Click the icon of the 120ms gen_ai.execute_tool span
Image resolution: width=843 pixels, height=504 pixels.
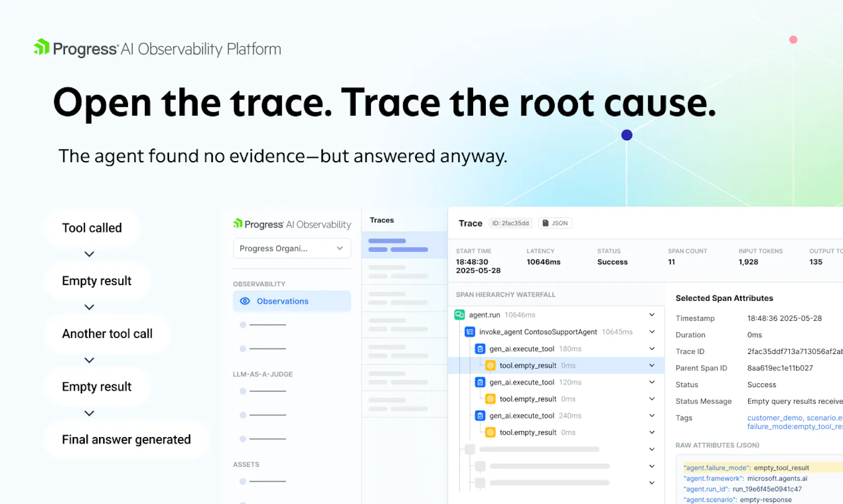pyautogui.click(x=480, y=382)
